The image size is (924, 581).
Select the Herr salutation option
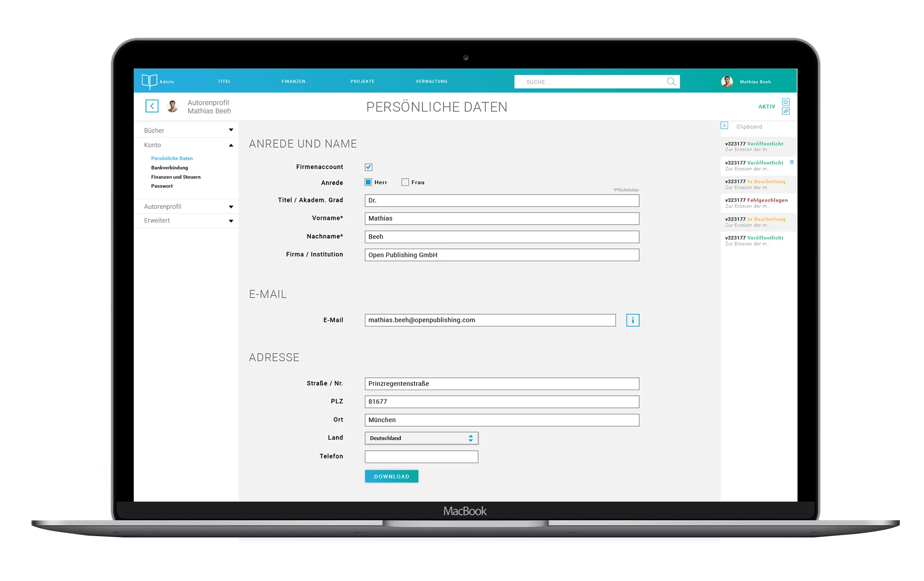click(x=369, y=182)
